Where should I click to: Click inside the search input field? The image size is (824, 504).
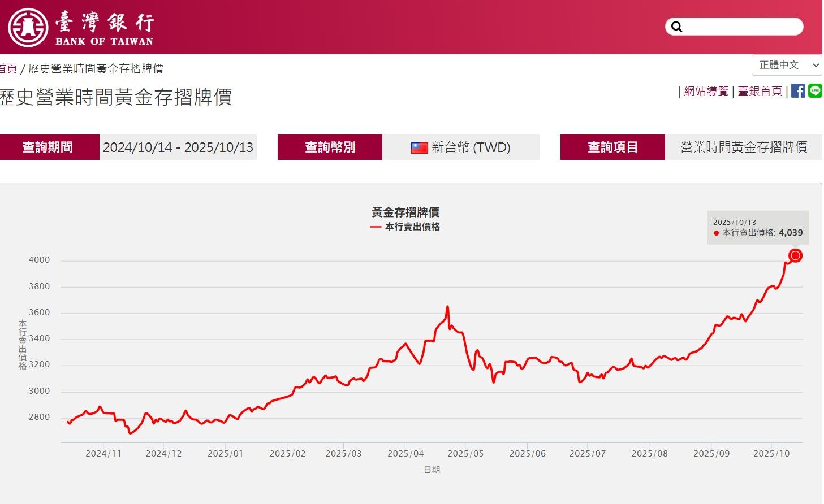coord(741,27)
